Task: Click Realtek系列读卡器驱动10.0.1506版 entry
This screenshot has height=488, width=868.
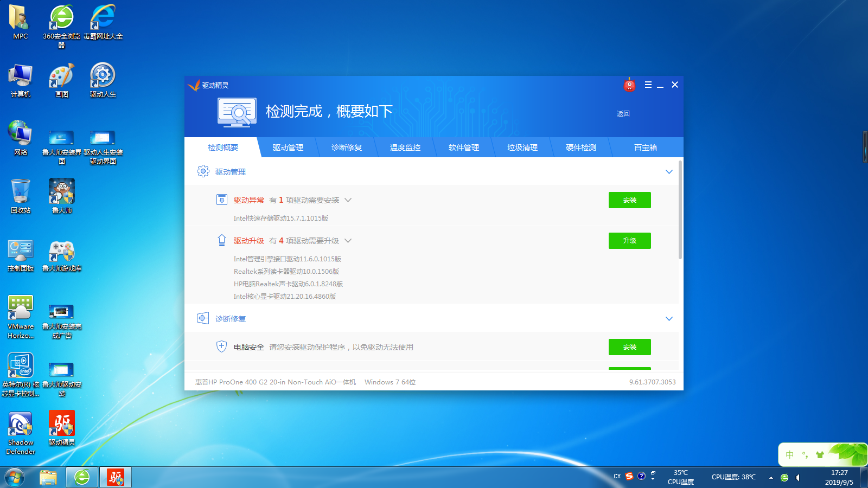Action: pos(286,272)
